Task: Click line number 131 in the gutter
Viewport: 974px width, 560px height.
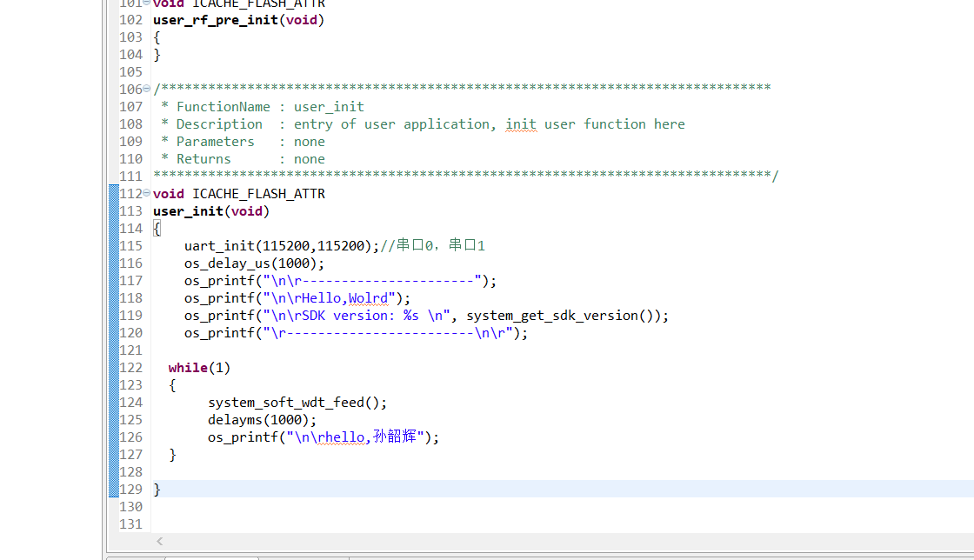Action: tap(131, 524)
